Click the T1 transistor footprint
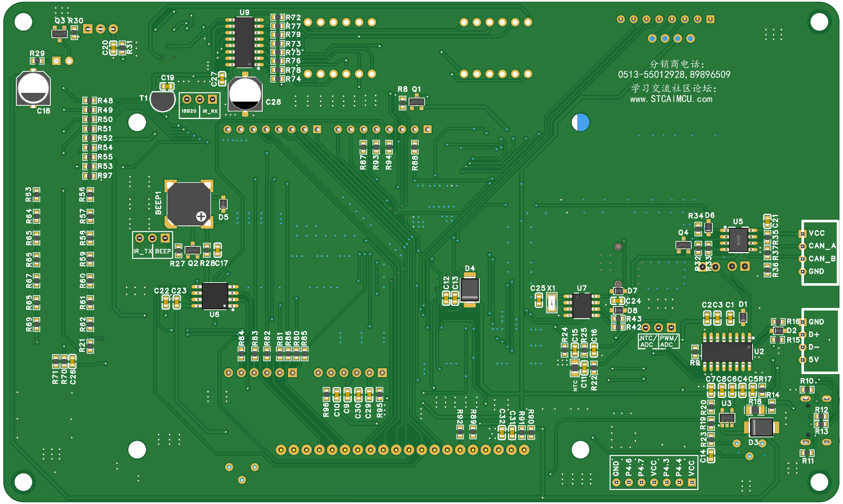 tap(162, 101)
